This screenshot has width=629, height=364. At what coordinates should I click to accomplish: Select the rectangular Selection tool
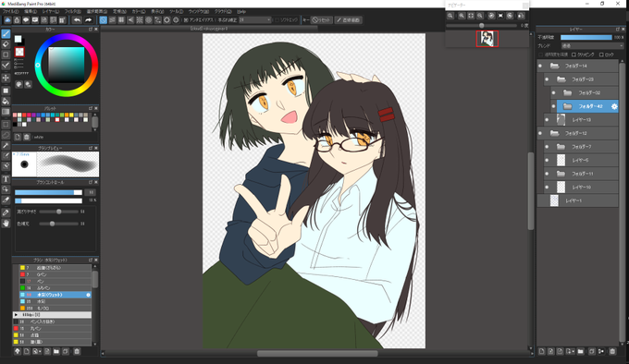tap(6, 125)
